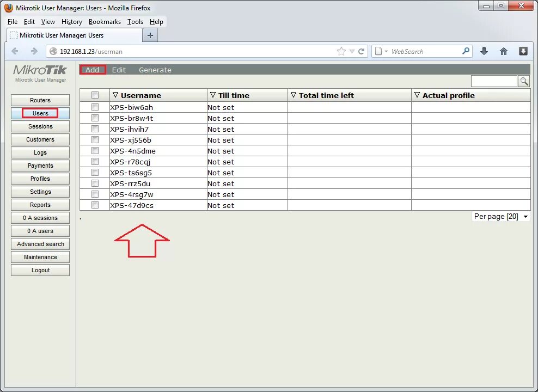
Task: Open the Tools menu
Action: click(x=135, y=22)
